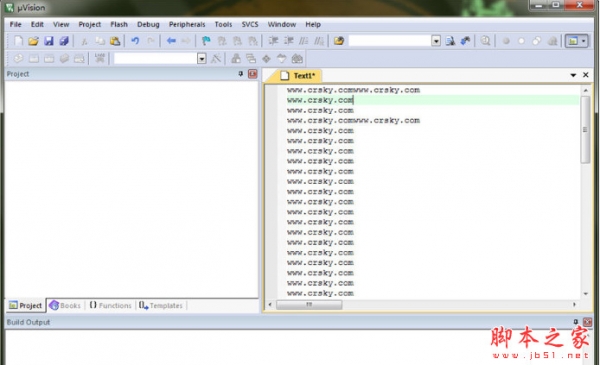Open Options for Target with the wand icon
The image size is (600, 365).
[x=216, y=59]
